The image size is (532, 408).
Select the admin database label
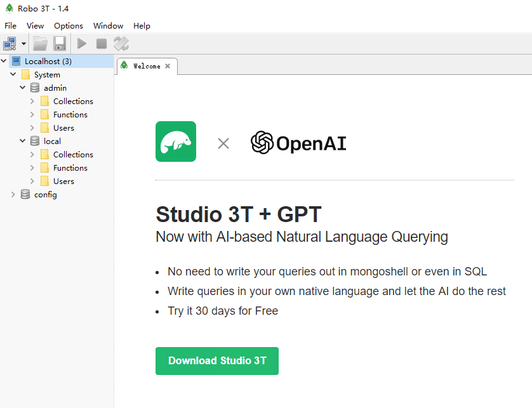55,88
